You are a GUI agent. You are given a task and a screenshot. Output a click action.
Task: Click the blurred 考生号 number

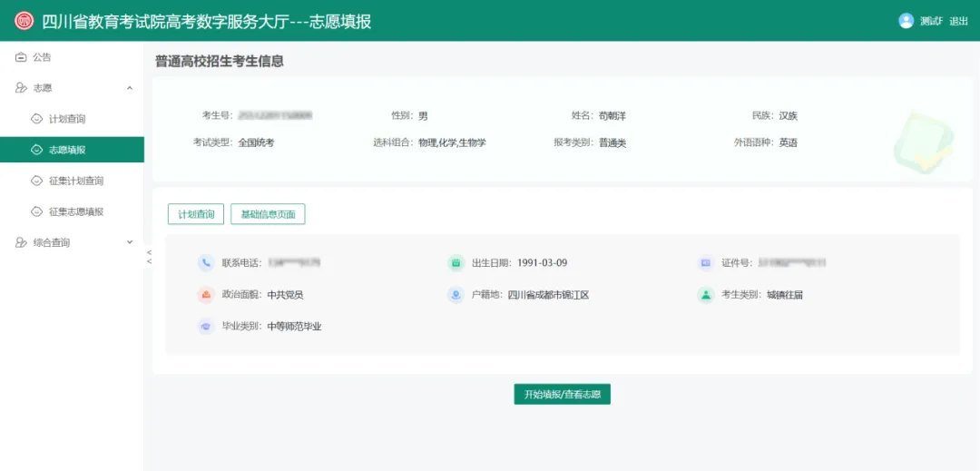(276, 115)
